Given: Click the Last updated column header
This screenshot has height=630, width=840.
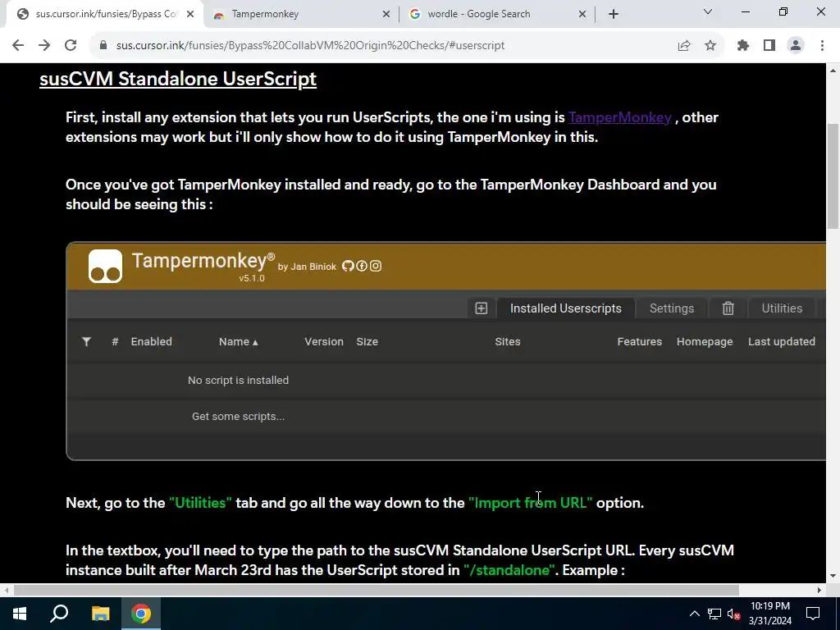Looking at the screenshot, I should point(782,342).
